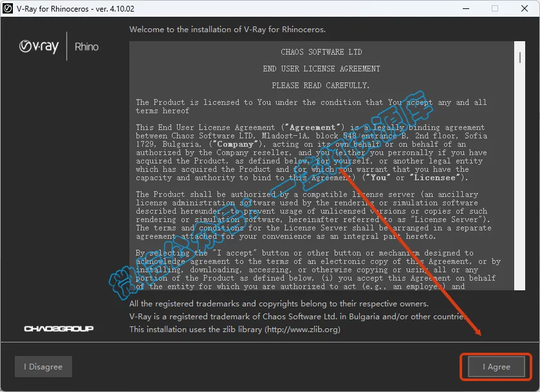Close the V-Ray installer window
540x392 pixels.
tap(525, 8)
